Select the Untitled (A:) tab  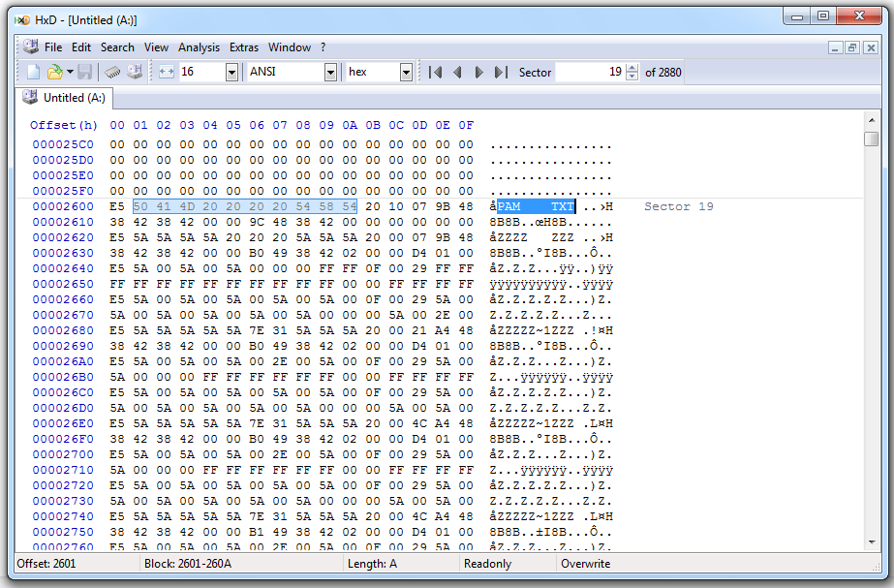[64, 98]
